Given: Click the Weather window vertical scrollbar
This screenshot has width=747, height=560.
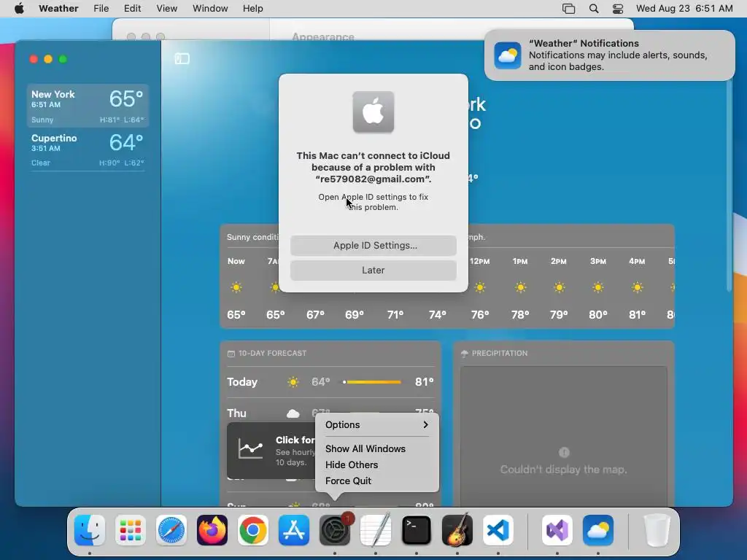Looking at the screenshot, I should pos(729,186).
